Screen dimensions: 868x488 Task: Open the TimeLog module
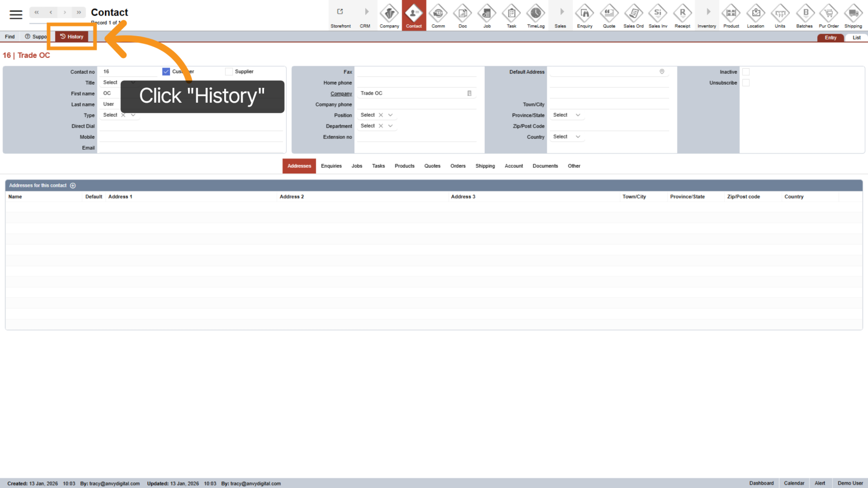point(535,15)
